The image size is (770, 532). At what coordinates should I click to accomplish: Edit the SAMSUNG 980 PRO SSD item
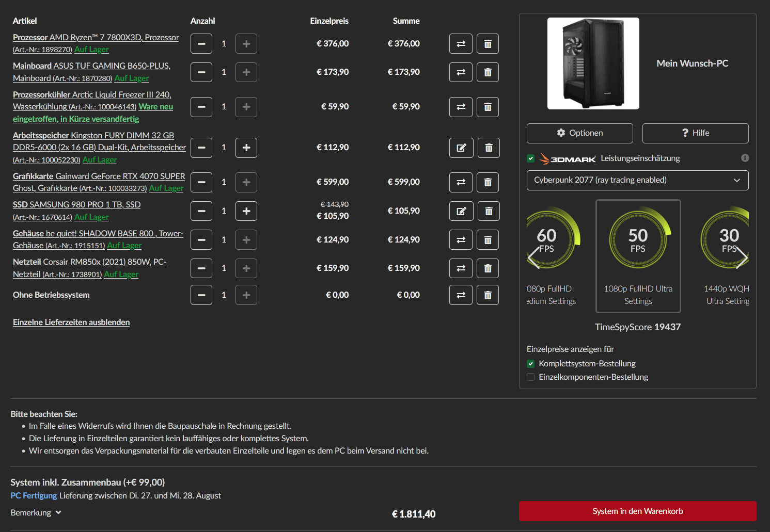tap(461, 211)
